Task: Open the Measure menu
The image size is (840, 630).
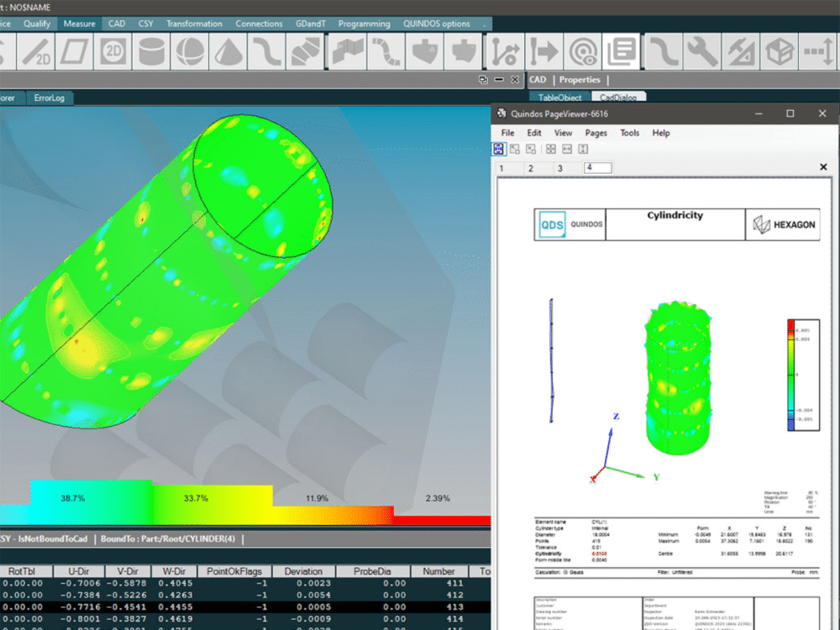Action: (79, 24)
